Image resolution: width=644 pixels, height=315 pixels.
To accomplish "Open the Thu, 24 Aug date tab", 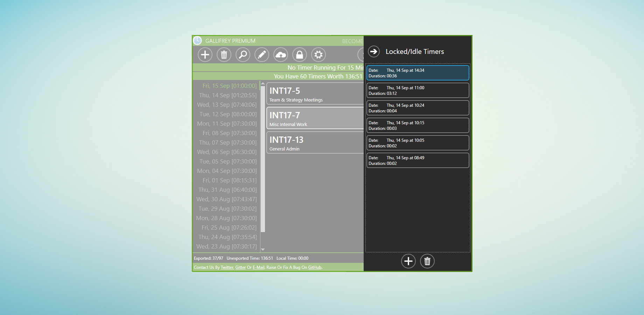I will coord(227,237).
